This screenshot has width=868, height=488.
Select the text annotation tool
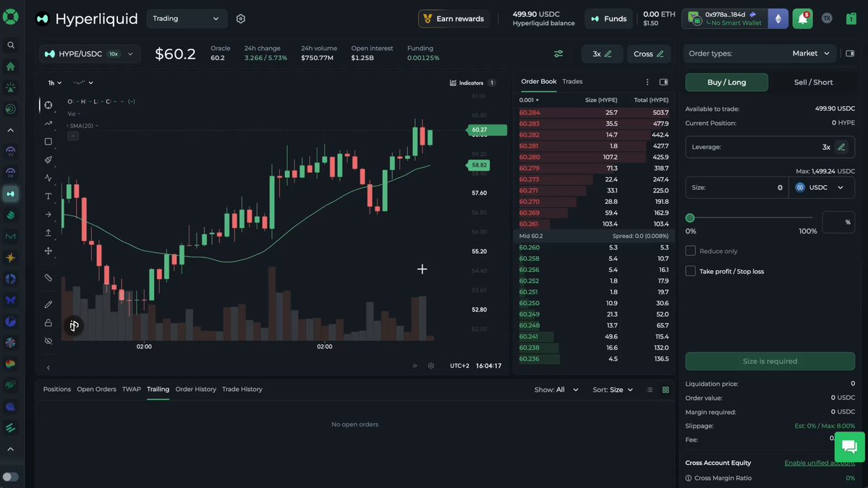tap(48, 197)
